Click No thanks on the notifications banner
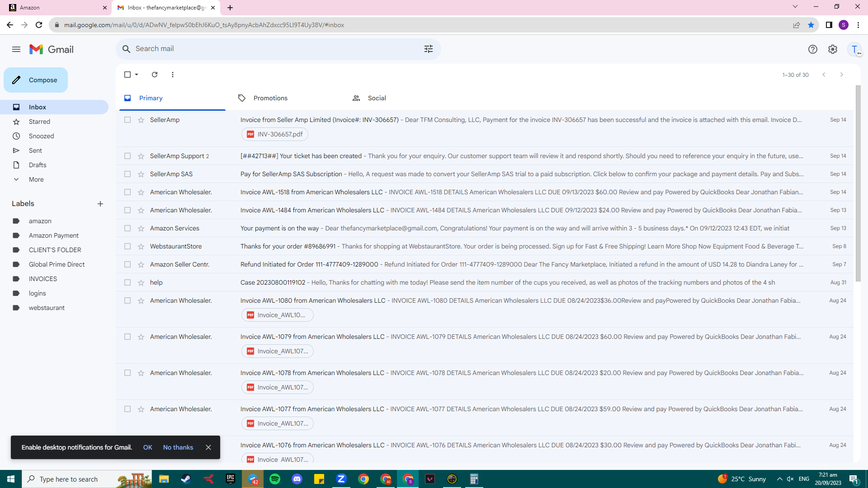868x488 pixels. pyautogui.click(x=178, y=447)
